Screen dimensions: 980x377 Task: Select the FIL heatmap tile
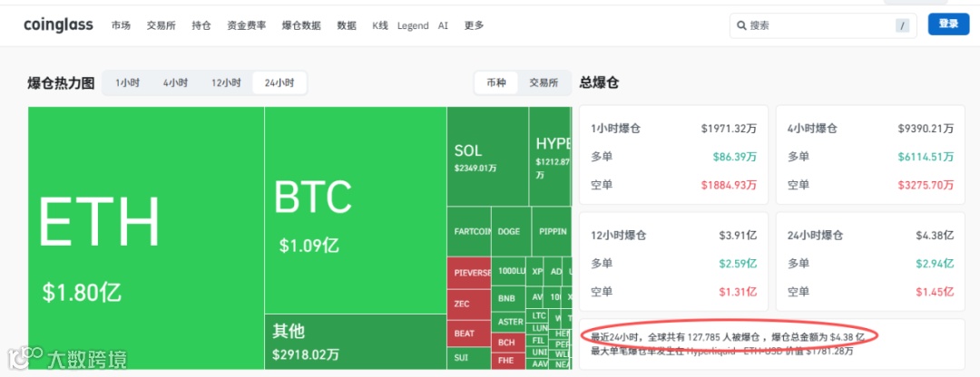(x=537, y=340)
